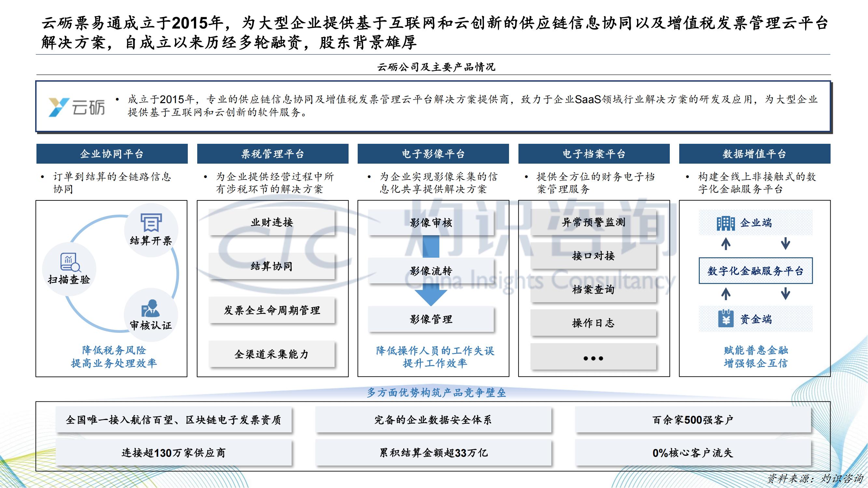Click the 结算协同 box

pyautogui.click(x=271, y=266)
